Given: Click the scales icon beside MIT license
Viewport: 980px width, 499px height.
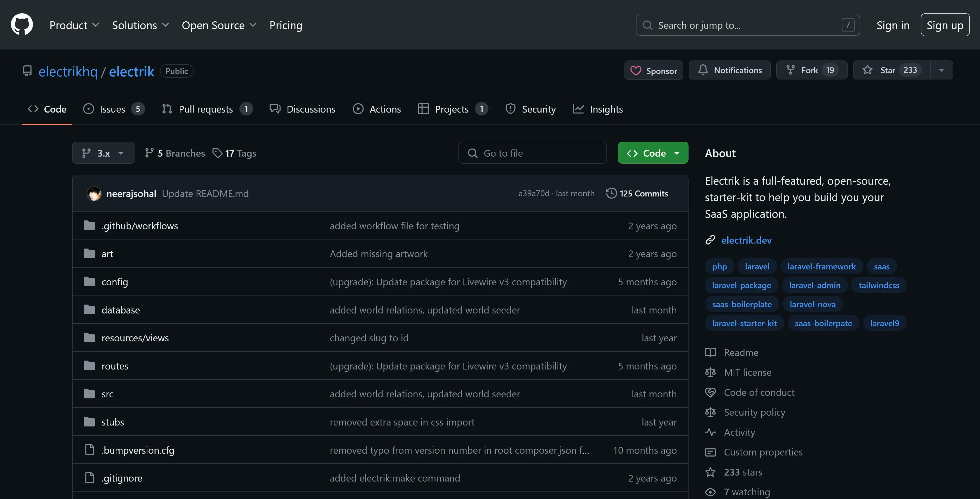Looking at the screenshot, I should (x=710, y=372).
